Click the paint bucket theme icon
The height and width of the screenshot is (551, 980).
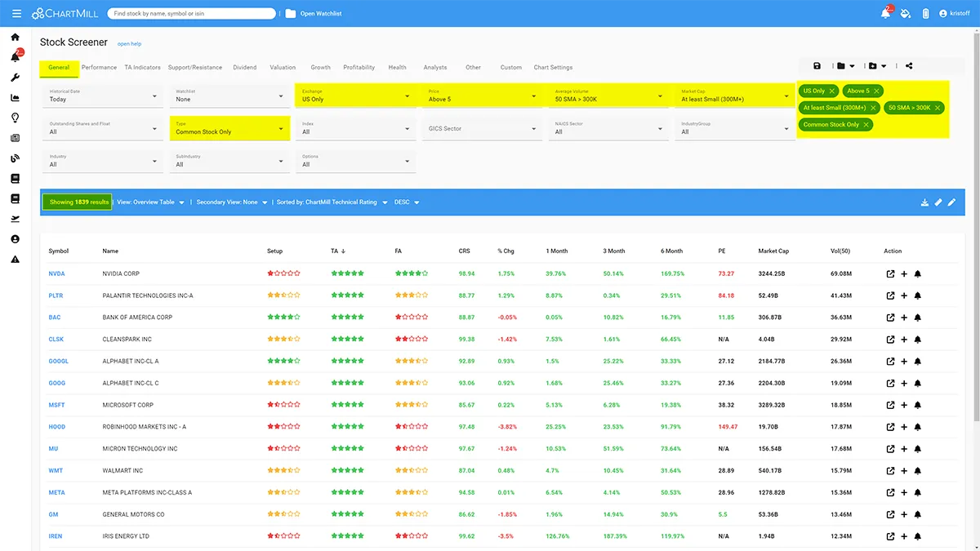[906, 13]
